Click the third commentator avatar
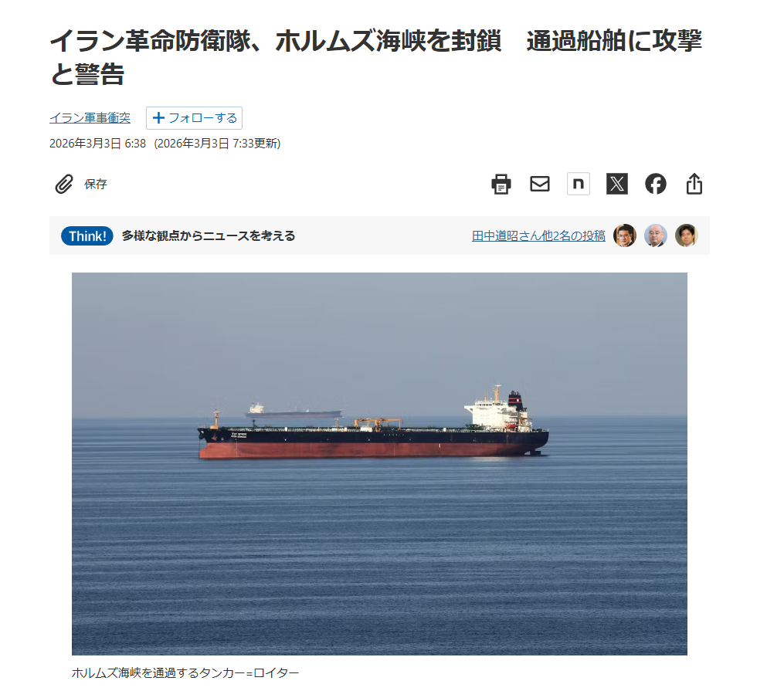The height and width of the screenshot is (691, 784). coord(687,235)
